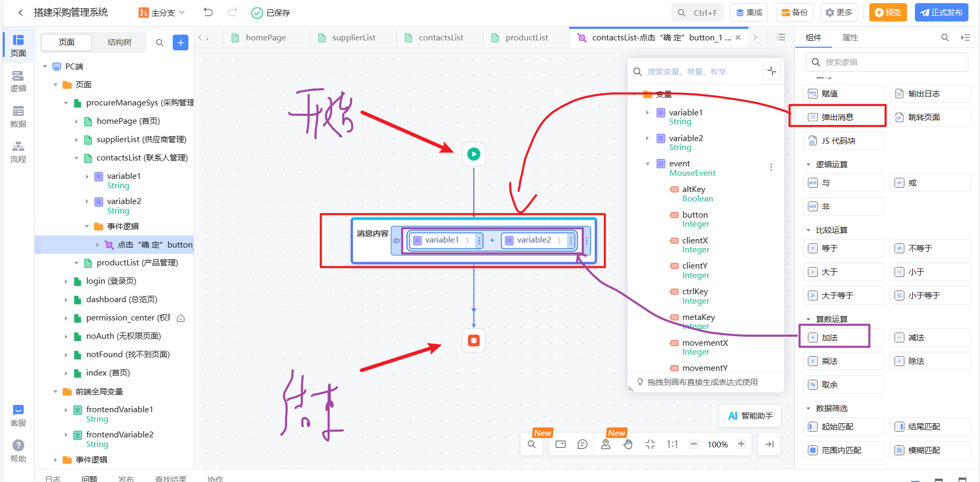Screen dimensions: 980x482
Task: Add a variable with the plus icon
Action: [x=772, y=71]
